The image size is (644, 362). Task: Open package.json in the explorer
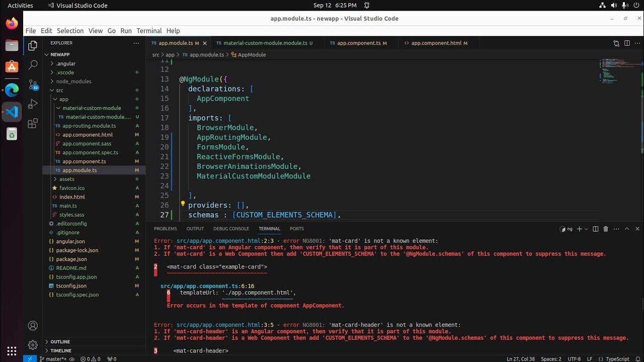click(71, 259)
